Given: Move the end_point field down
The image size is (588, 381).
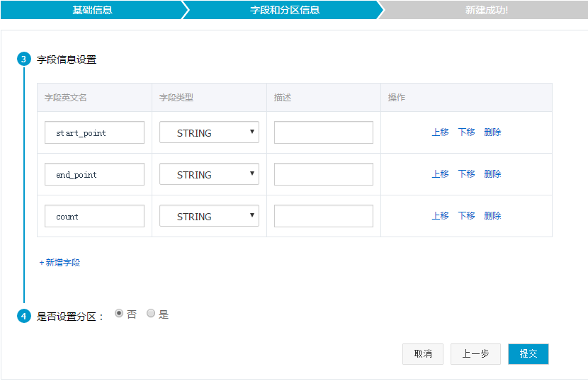Looking at the screenshot, I should 466,174.
